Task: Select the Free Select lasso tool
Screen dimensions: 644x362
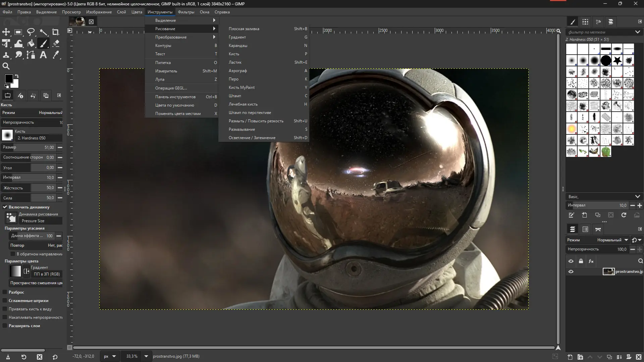Action: (31, 32)
